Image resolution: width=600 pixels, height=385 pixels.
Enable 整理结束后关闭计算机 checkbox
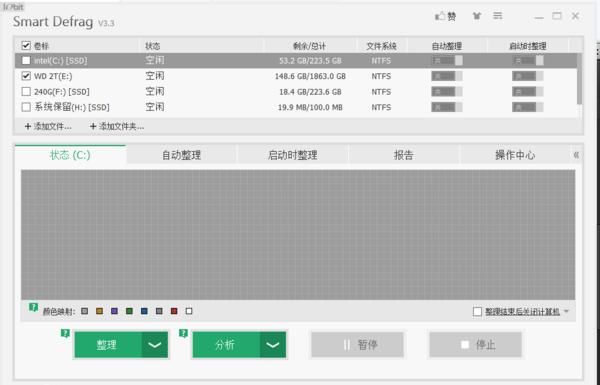(477, 312)
